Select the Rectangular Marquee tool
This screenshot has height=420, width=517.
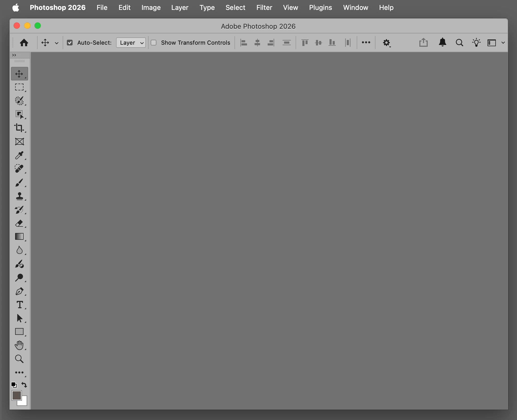coord(19,87)
